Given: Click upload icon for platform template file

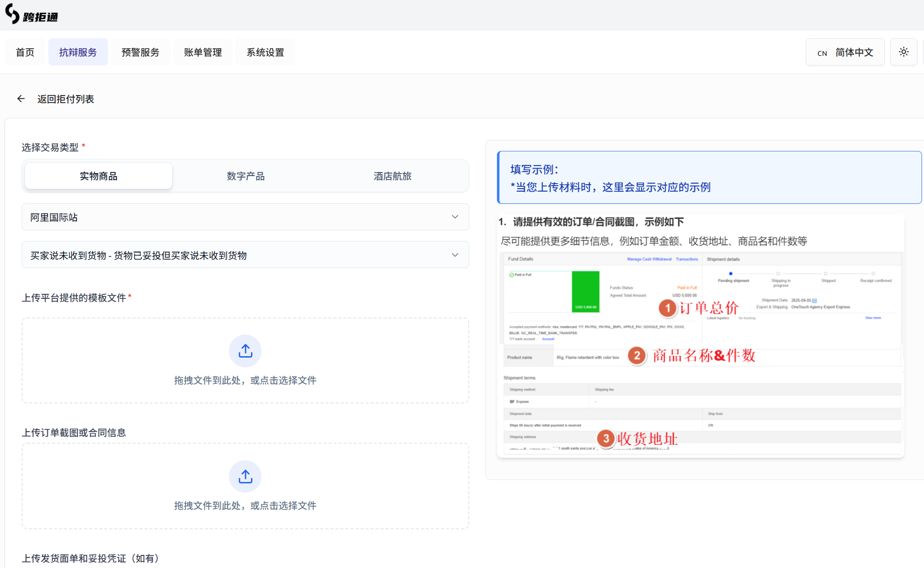Looking at the screenshot, I should click(x=245, y=351).
